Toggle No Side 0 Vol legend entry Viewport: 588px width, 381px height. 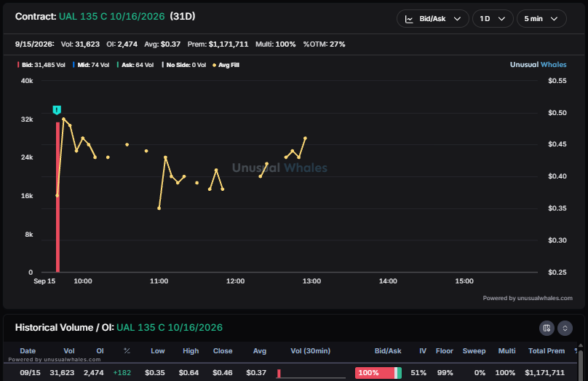(x=183, y=65)
